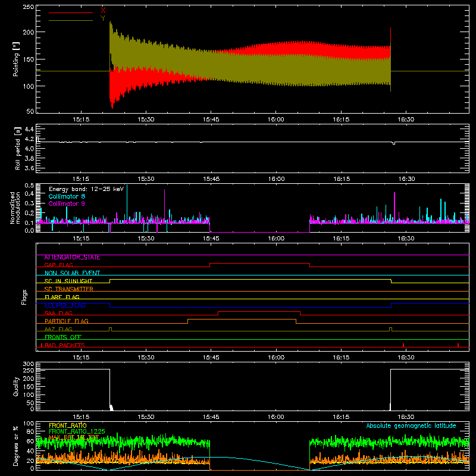Click the 300 tick on Quality axis
476x476 pixels.
[x=29, y=364]
